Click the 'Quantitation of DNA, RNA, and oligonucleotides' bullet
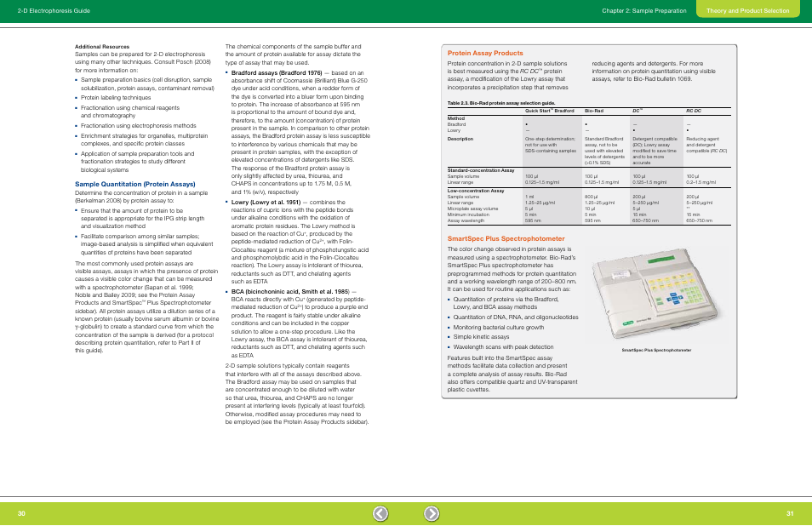Viewport: 812px width, 526px height. [x=516, y=317]
